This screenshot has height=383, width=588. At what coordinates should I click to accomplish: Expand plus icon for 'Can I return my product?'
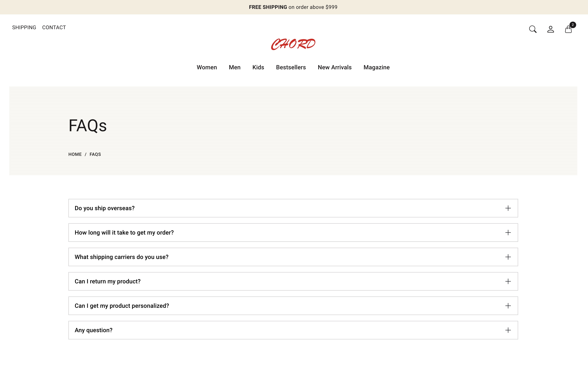508,282
